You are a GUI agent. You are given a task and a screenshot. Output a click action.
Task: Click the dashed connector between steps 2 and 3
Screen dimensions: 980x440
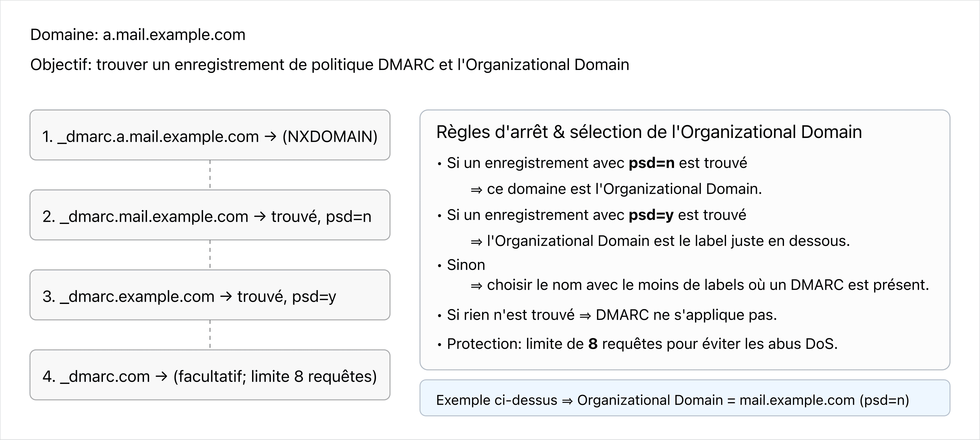210,255
